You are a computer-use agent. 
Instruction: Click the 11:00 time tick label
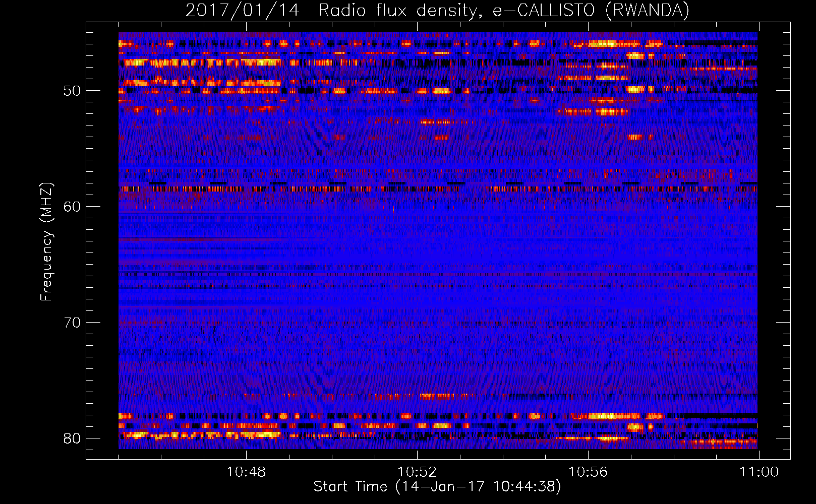[759, 472]
